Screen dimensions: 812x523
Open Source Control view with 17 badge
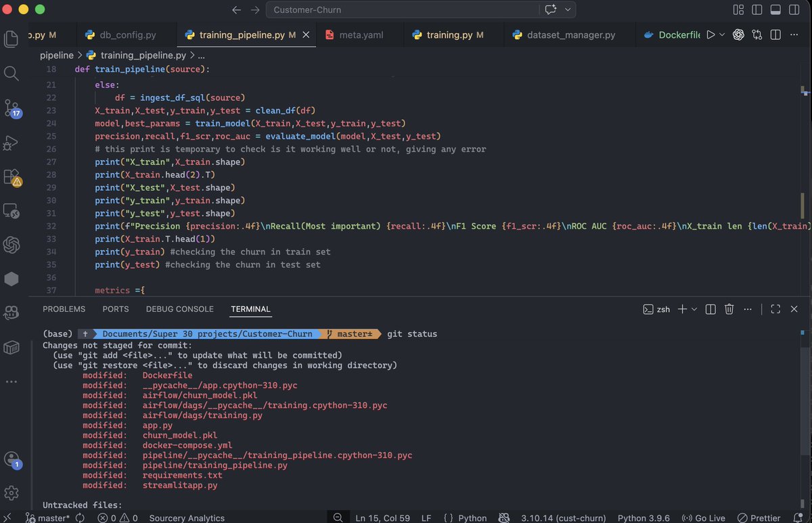[x=12, y=108]
